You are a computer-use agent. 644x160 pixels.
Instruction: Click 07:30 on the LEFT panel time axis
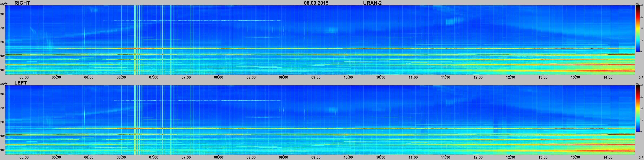coord(186,157)
